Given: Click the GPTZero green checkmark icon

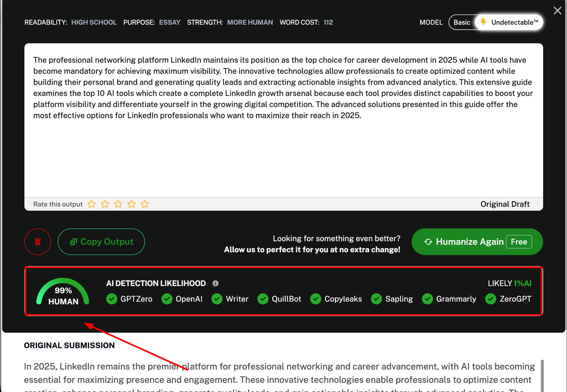Looking at the screenshot, I should pyautogui.click(x=112, y=299).
